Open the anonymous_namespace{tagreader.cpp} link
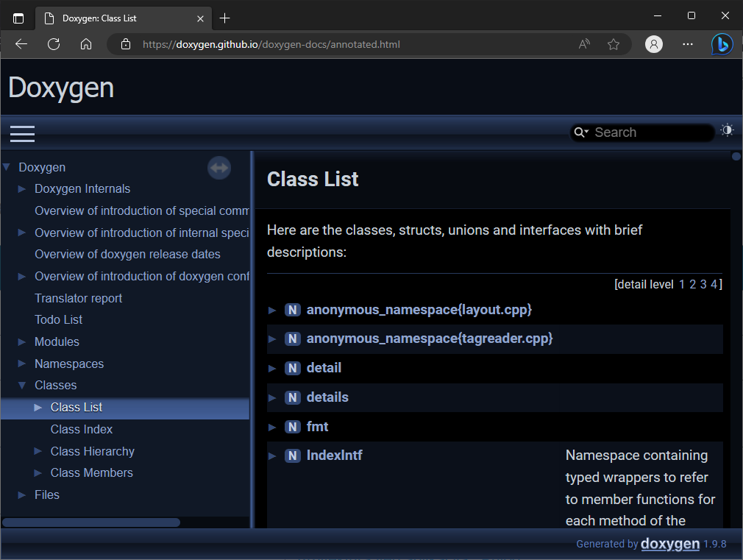 coord(430,339)
